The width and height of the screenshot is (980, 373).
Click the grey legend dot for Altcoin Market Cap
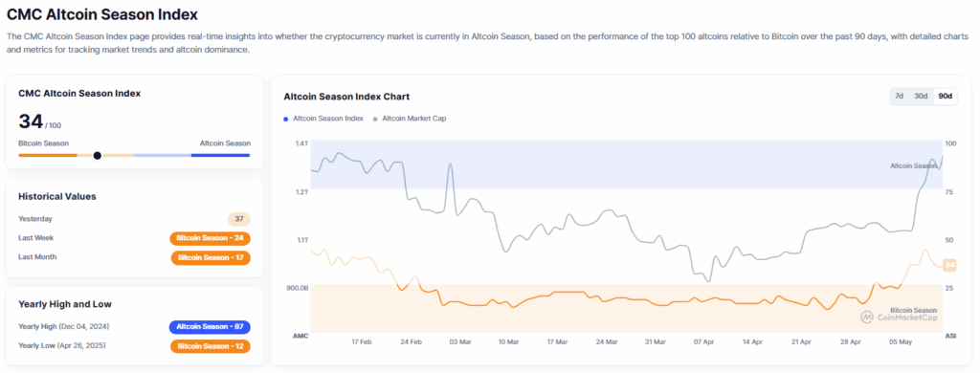[x=374, y=118]
